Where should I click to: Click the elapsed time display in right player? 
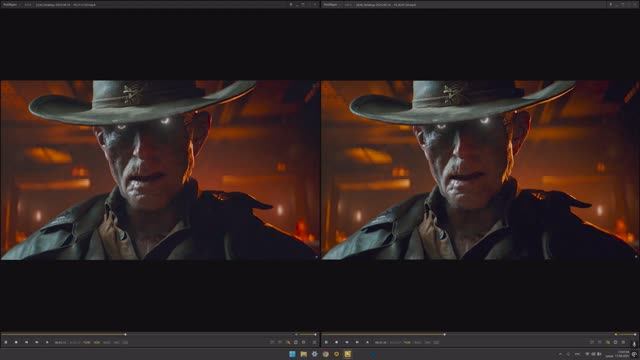[x=380, y=342]
